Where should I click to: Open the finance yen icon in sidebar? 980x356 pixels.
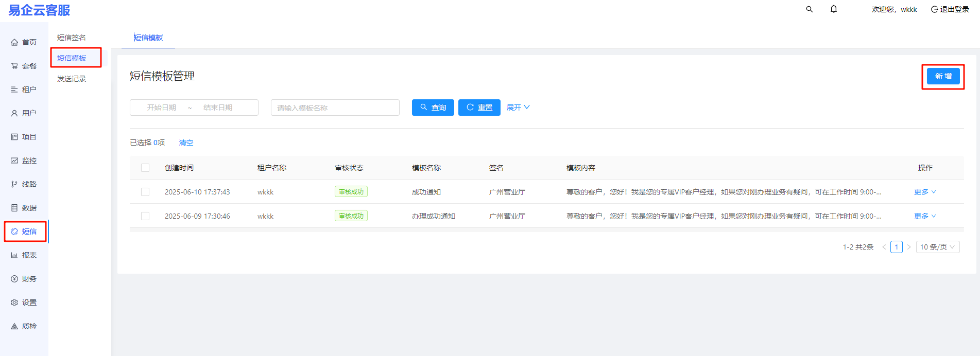(x=14, y=279)
